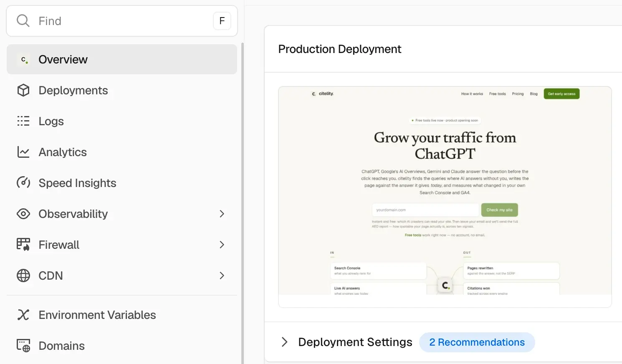
Task: Open the production deployment preview thumbnail
Action: [x=445, y=197]
